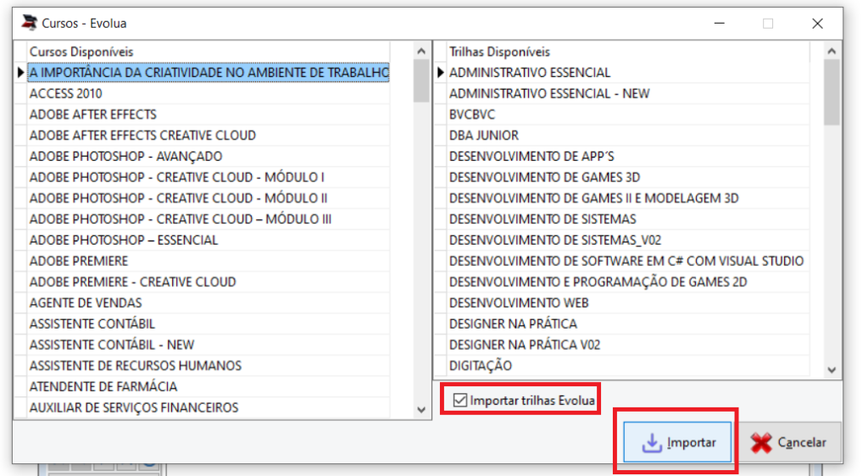Viewport: 868px width, 476px height.
Task: Click the red X icon on Cancelar
Action: [761, 443]
